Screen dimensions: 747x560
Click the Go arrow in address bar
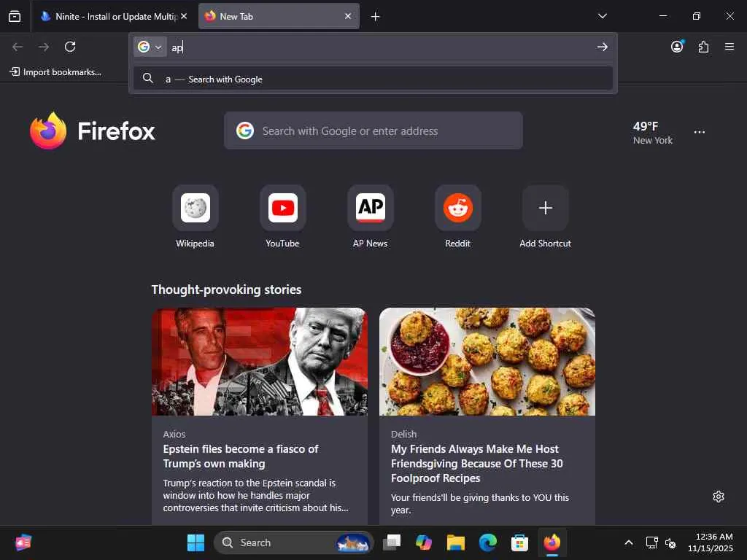pyautogui.click(x=602, y=47)
